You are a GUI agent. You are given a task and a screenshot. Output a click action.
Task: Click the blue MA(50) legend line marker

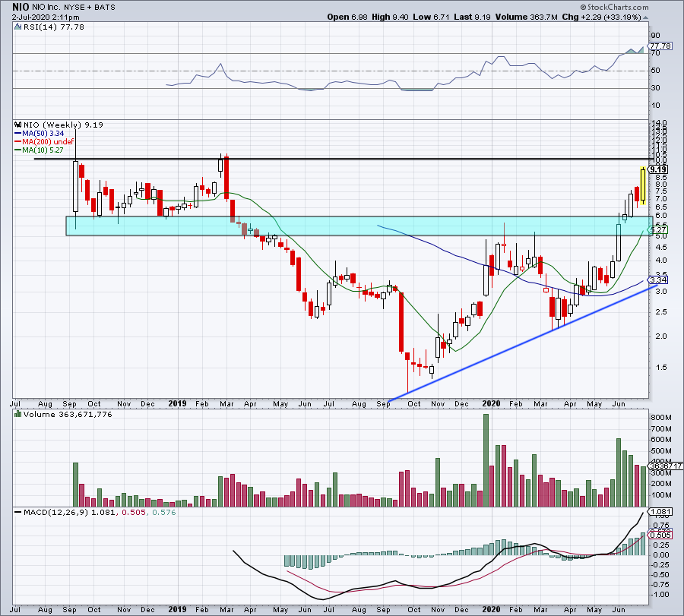[18, 134]
